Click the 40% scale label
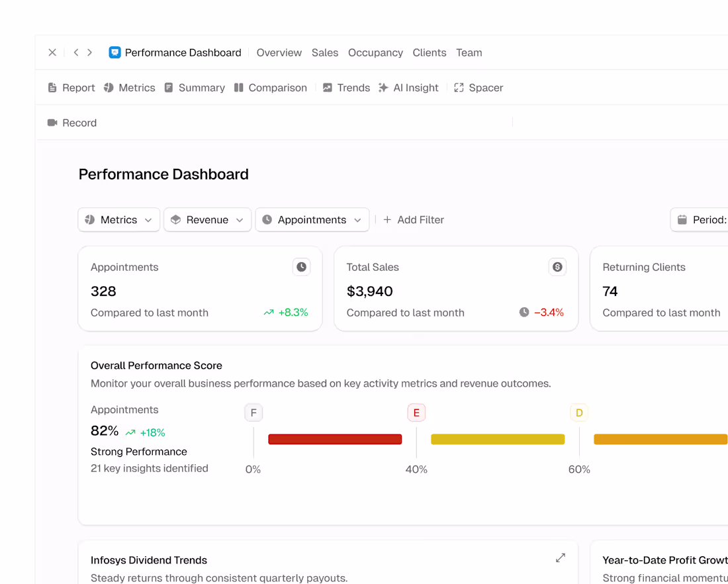 click(416, 469)
